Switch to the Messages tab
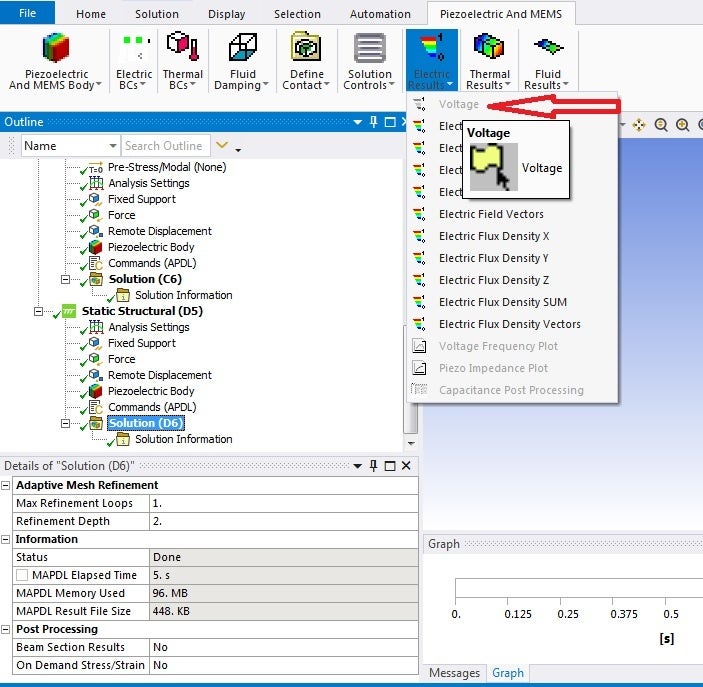The image size is (703, 687). tap(454, 673)
